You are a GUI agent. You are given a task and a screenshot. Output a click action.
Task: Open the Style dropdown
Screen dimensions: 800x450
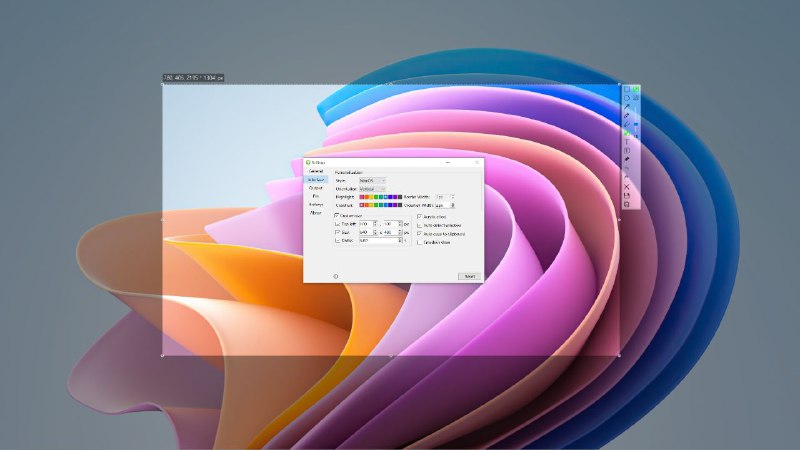coord(372,180)
